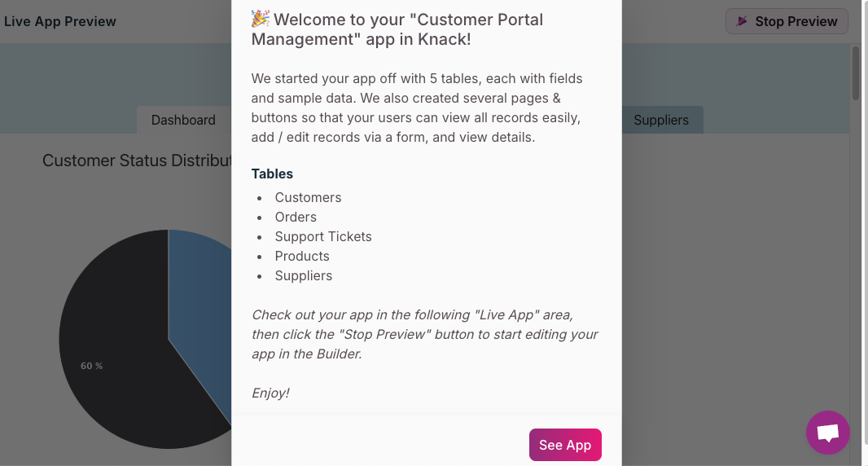Click the party popper emoji in welcome heading
Viewport: 868px width, 466px height.
click(261, 19)
